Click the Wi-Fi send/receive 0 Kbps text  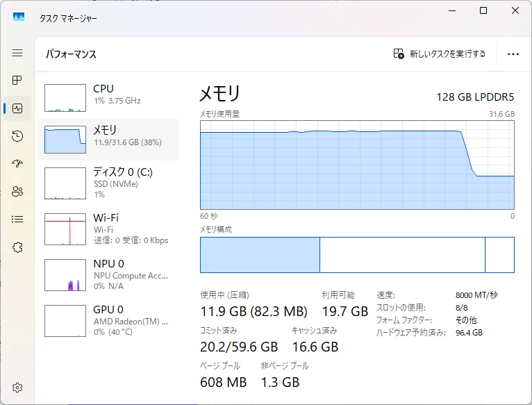pos(131,240)
